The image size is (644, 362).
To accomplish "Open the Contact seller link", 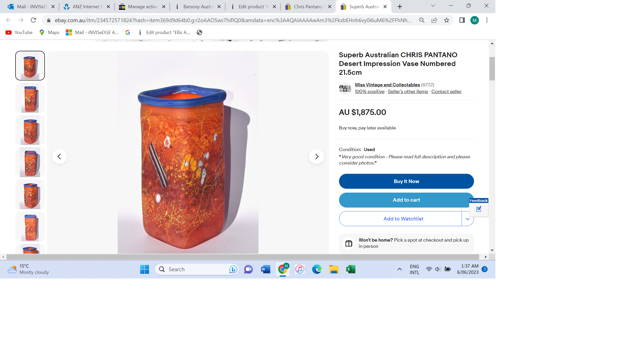I will [446, 92].
